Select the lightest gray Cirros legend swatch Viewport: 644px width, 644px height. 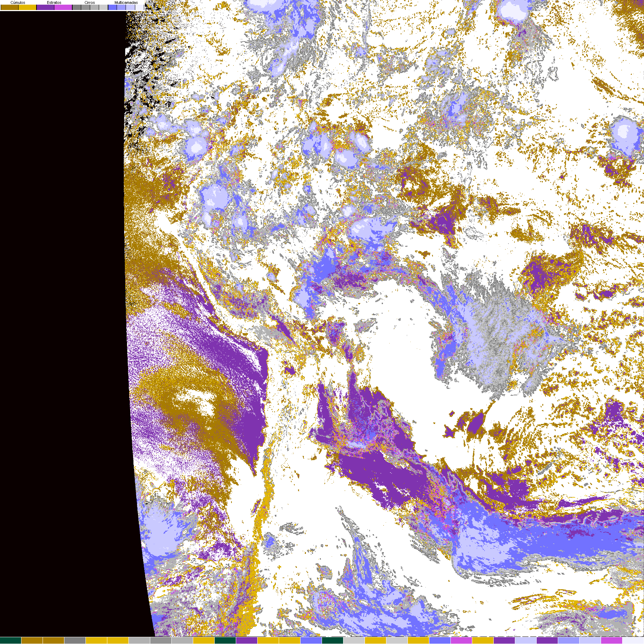coord(103,8)
